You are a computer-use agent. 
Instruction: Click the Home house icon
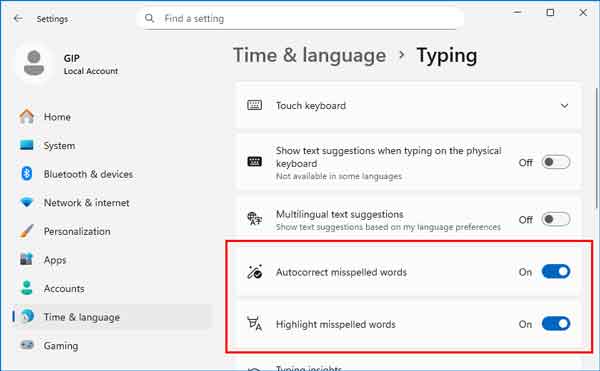[27, 117]
